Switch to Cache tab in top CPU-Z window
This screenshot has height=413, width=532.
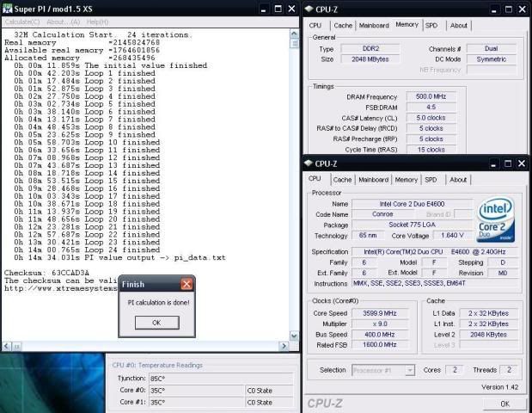[343, 26]
